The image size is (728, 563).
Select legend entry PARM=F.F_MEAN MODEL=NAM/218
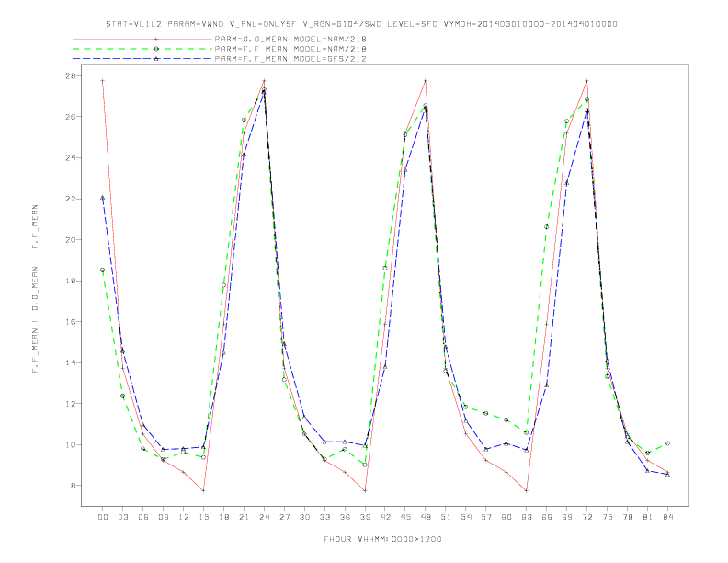point(290,49)
